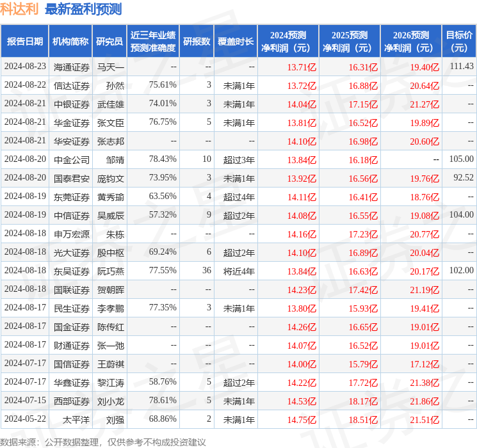Click the 最新盈利预测 heading
Screen dimensions: 477x448
point(83,9)
